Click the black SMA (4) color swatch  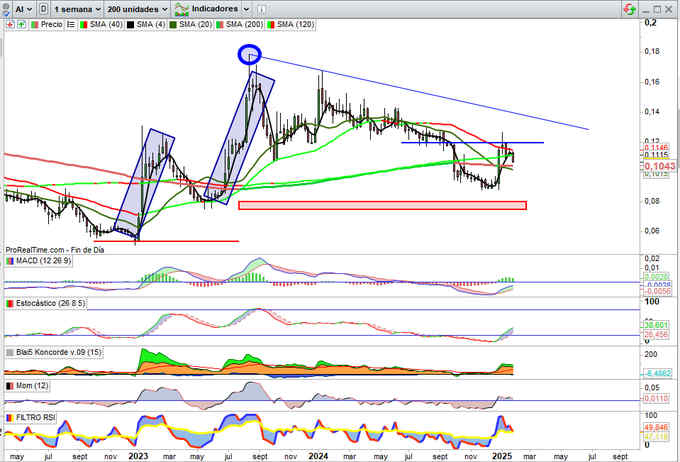[x=132, y=23]
